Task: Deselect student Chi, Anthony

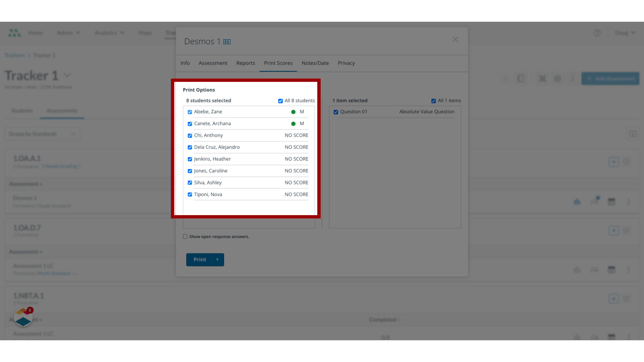Action: coord(190,135)
